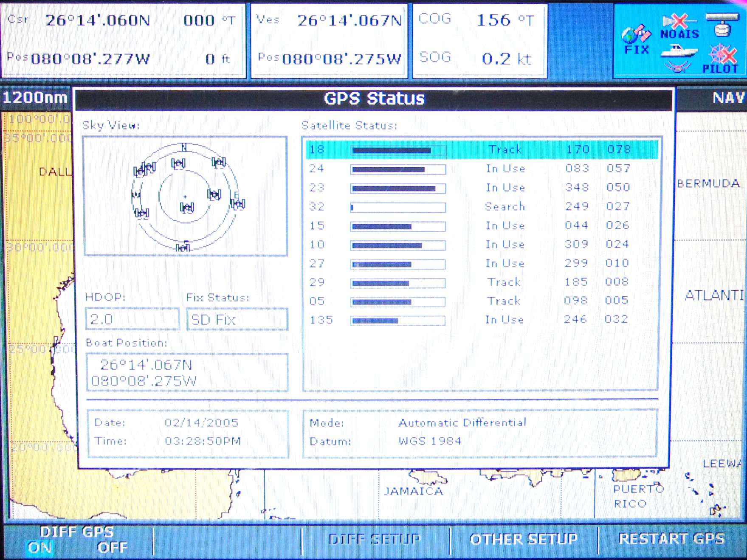Click the Search status of satellite 32
Screen dimensions: 747x560
click(505, 207)
